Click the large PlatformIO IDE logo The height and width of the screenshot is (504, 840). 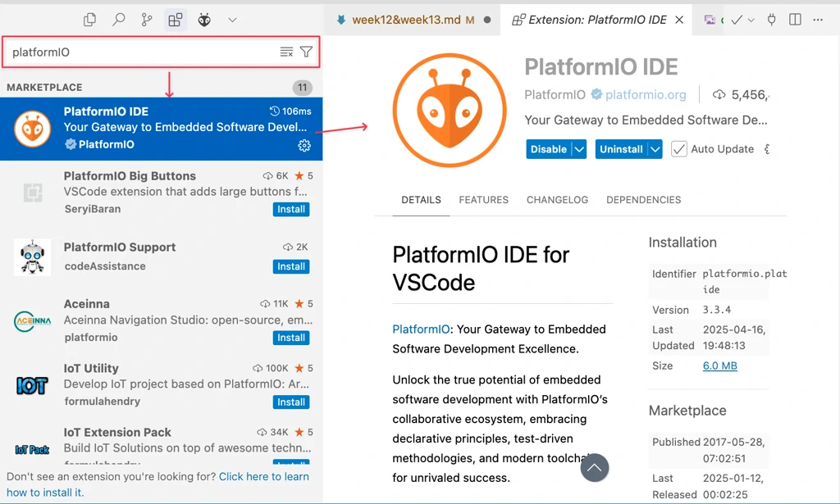pos(450,110)
